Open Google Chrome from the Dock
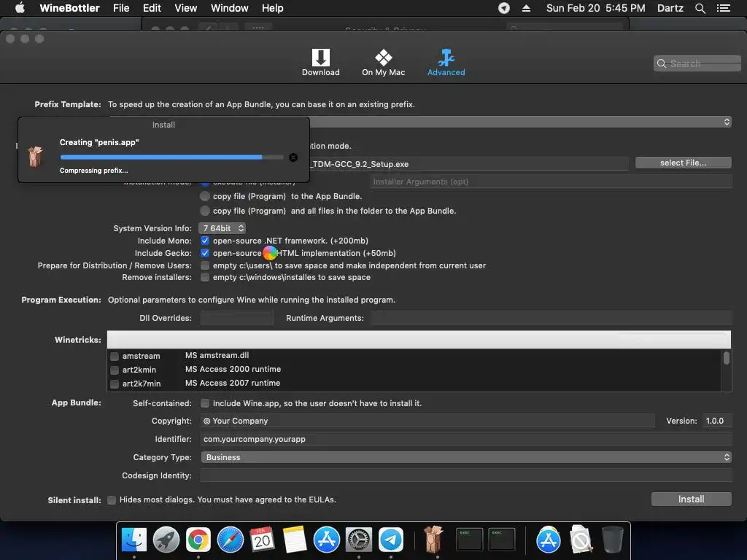 pyautogui.click(x=198, y=540)
